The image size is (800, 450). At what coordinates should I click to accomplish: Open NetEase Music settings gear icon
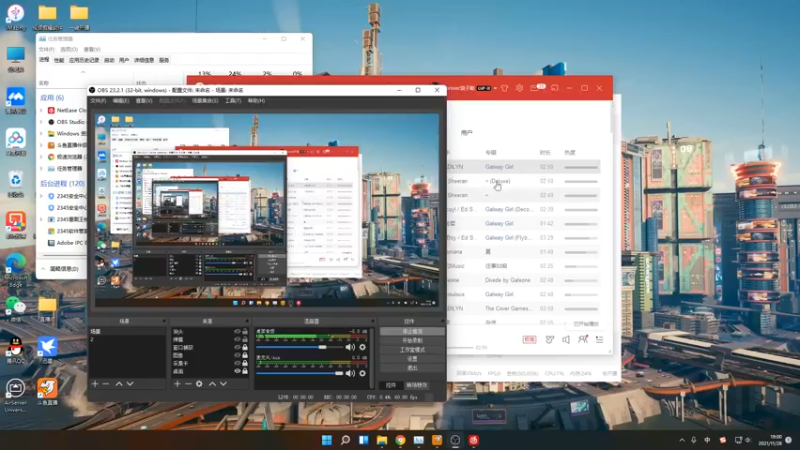[519, 88]
